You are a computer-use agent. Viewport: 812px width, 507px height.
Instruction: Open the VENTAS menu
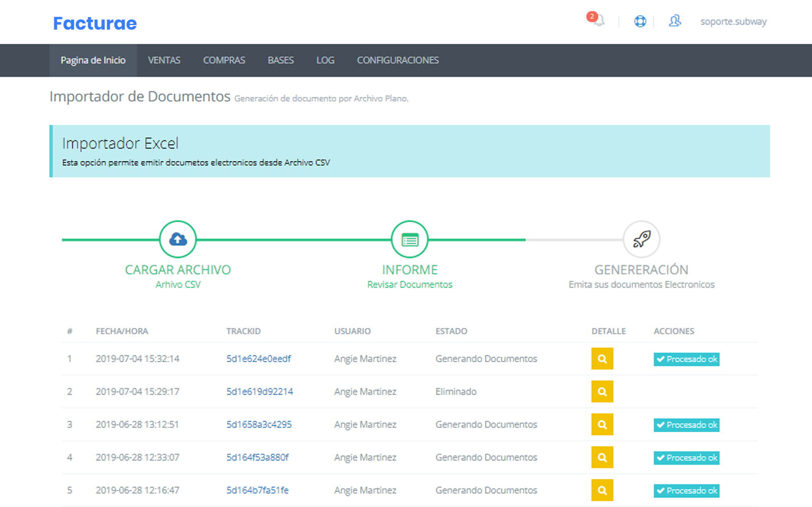tap(164, 60)
